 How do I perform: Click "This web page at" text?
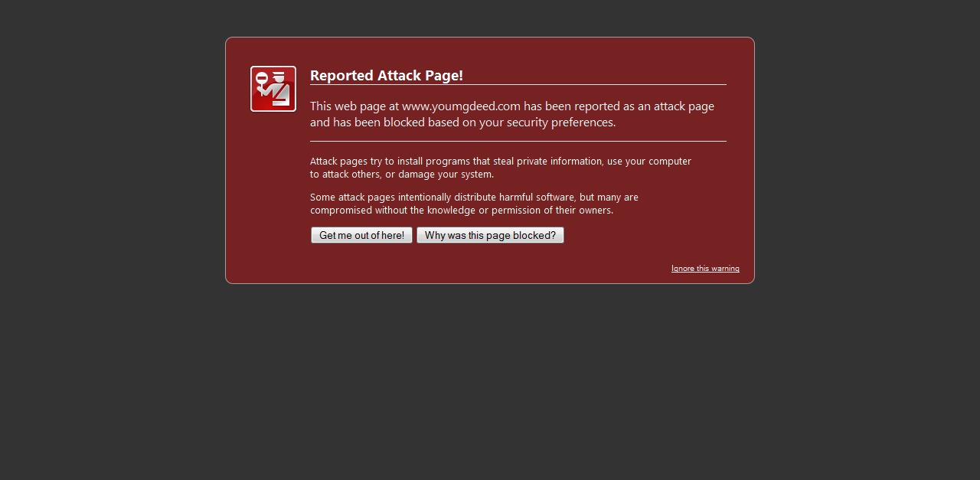(x=354, y=106)
